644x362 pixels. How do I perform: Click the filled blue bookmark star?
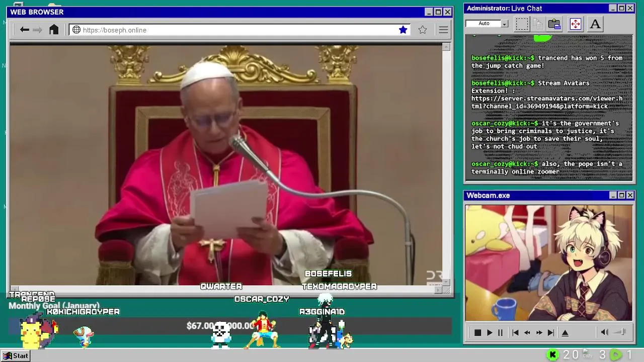403,30
